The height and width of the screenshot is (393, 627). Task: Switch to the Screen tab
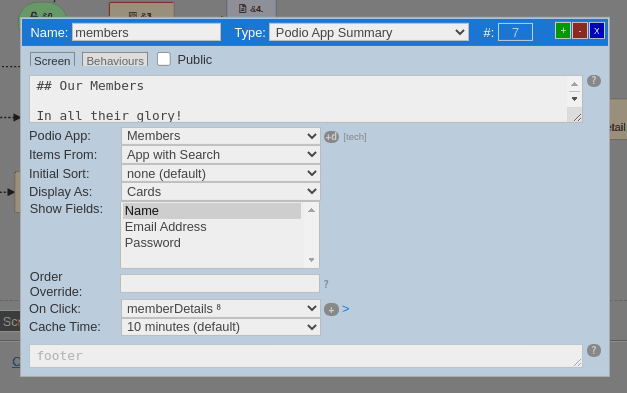[x=52, y=60]
